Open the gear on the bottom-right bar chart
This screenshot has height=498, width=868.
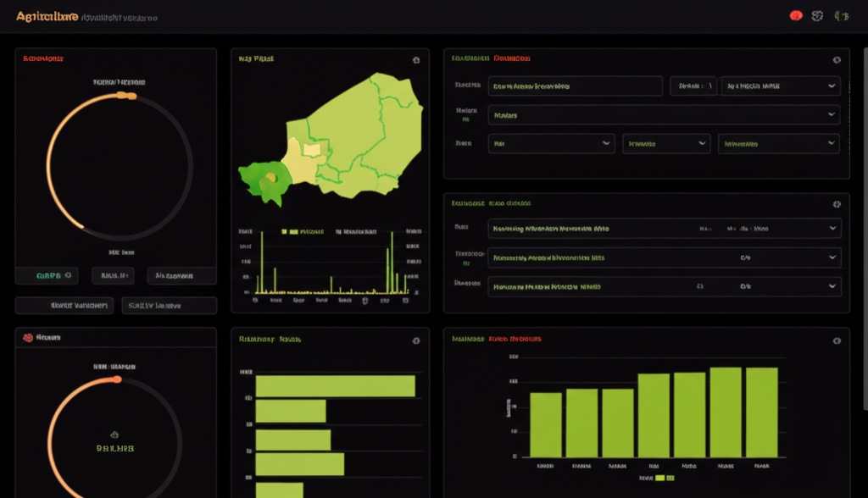point(837,340)
